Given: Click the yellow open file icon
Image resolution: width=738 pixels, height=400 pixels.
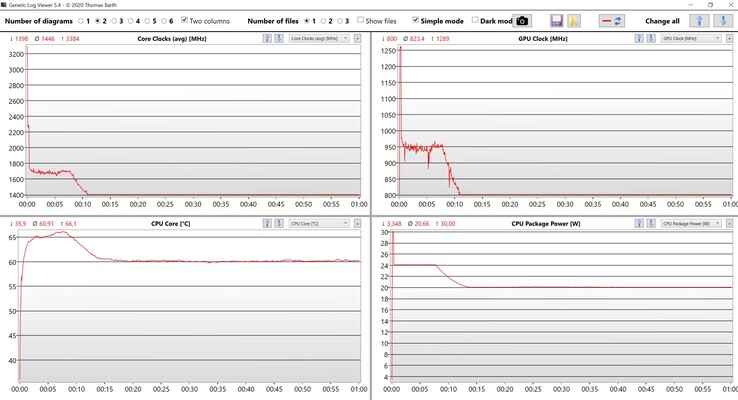Looking at the screenshot, I should point(574,20).
